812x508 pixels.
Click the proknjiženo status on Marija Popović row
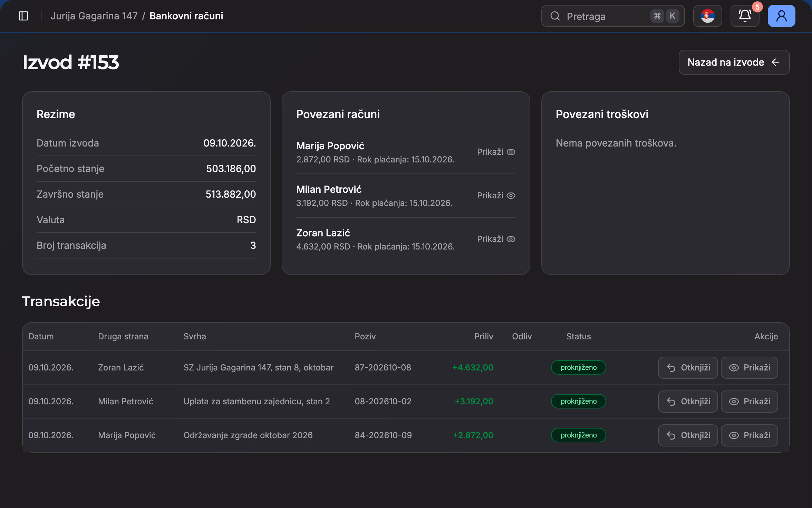(578, 435)
